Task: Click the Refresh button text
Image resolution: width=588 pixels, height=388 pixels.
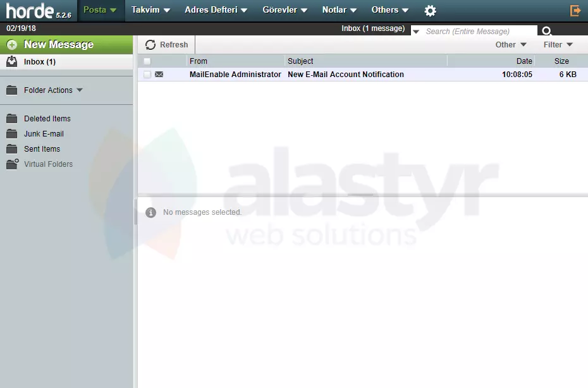Action: point(174,45)
